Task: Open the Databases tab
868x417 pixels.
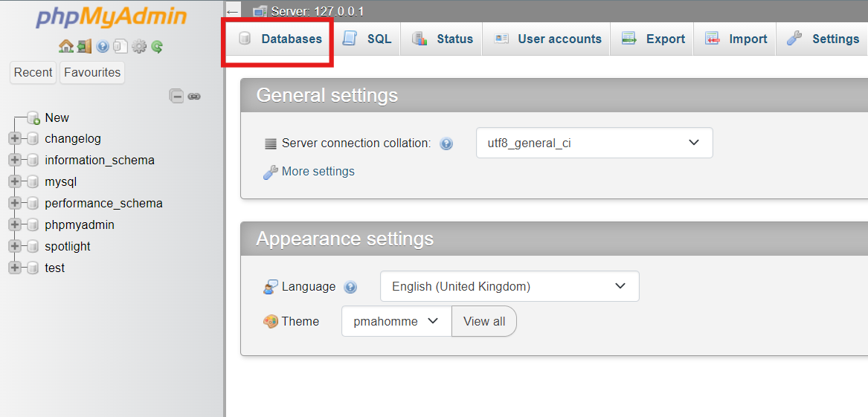Action: 280,39
